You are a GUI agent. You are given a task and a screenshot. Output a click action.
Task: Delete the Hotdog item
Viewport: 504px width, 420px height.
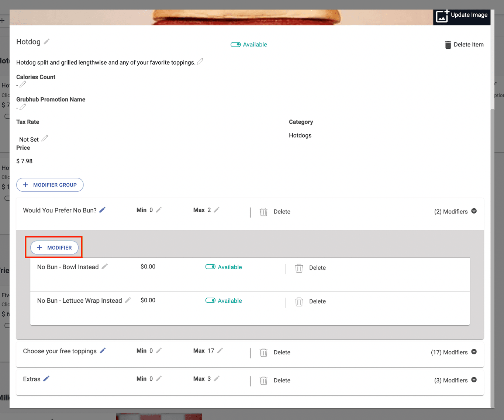[464, 45]
